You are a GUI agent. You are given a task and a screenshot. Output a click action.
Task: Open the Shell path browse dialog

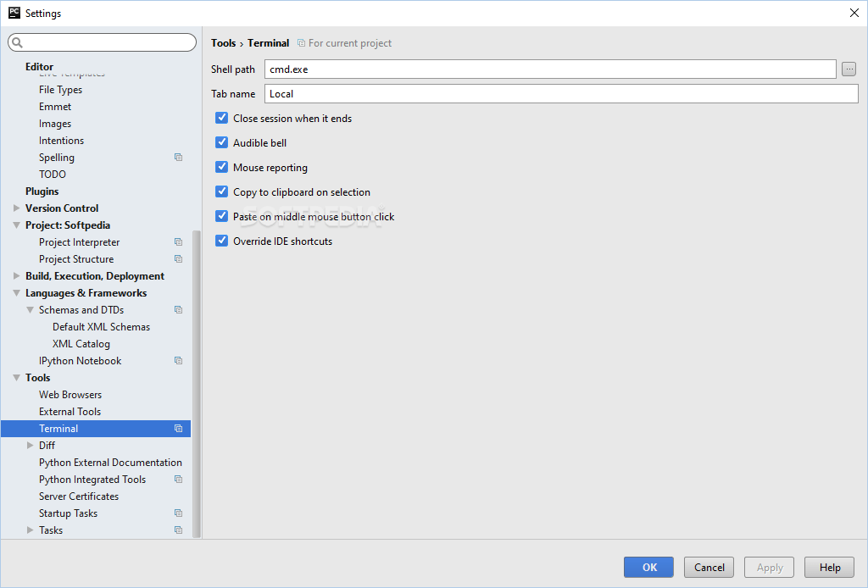849,69
